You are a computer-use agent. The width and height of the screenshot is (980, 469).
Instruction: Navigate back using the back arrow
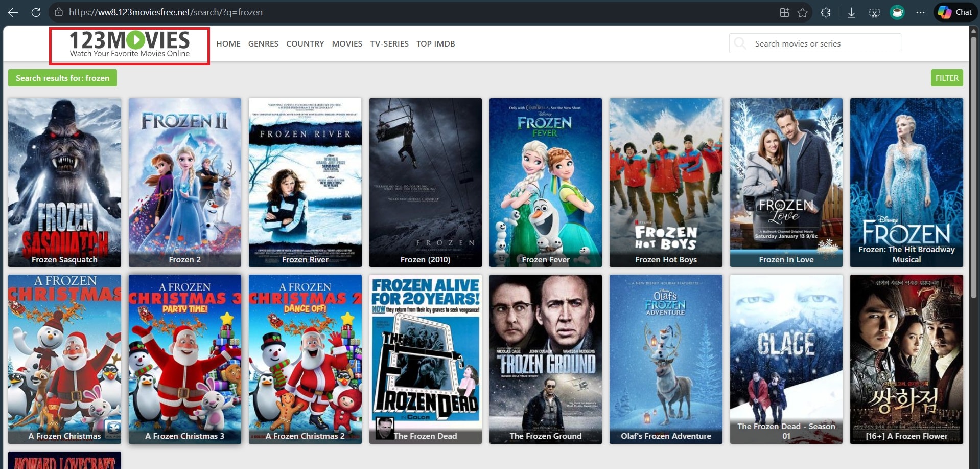[x=12, y=12]
